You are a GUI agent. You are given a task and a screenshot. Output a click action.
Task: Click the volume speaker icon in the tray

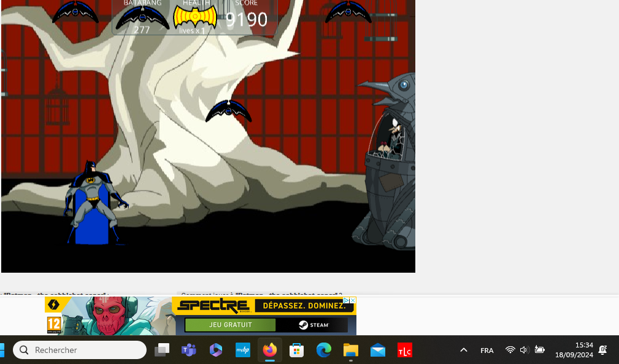pos(525,350)
